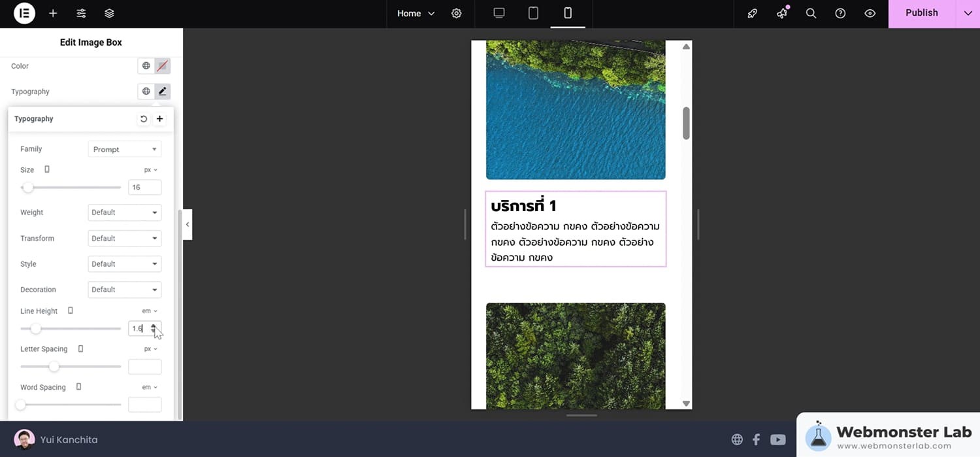
Task: Open the Add Element plus icon
Action: click(53, 14)
